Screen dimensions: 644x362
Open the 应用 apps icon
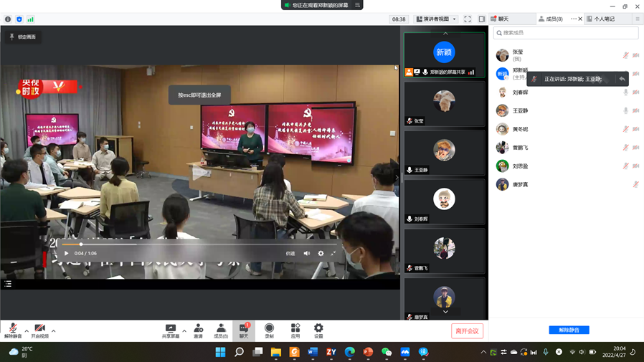(x=295, y=330)
